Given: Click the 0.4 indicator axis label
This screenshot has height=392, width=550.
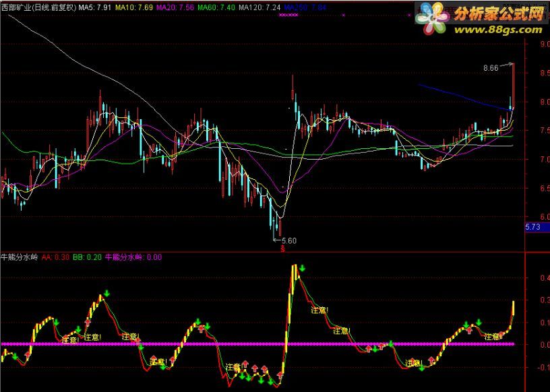Looking at the screenshot, I should pyautogui.click(x=545, y=278).
